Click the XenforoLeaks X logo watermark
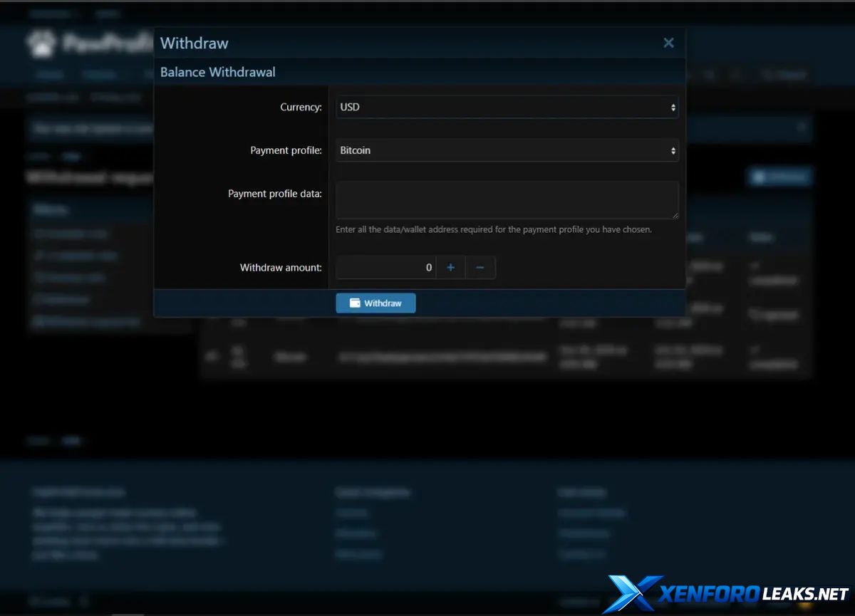 coord(633,594)
